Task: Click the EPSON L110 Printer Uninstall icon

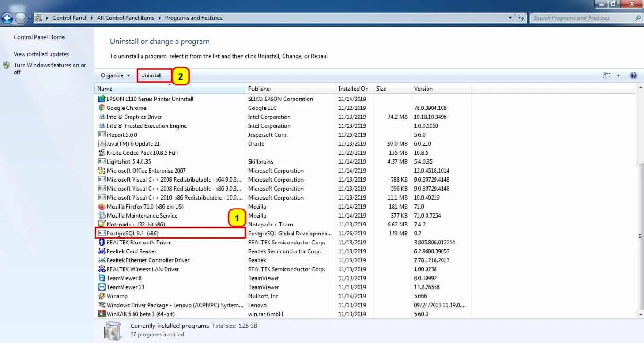Action: (x=101, y=99)
